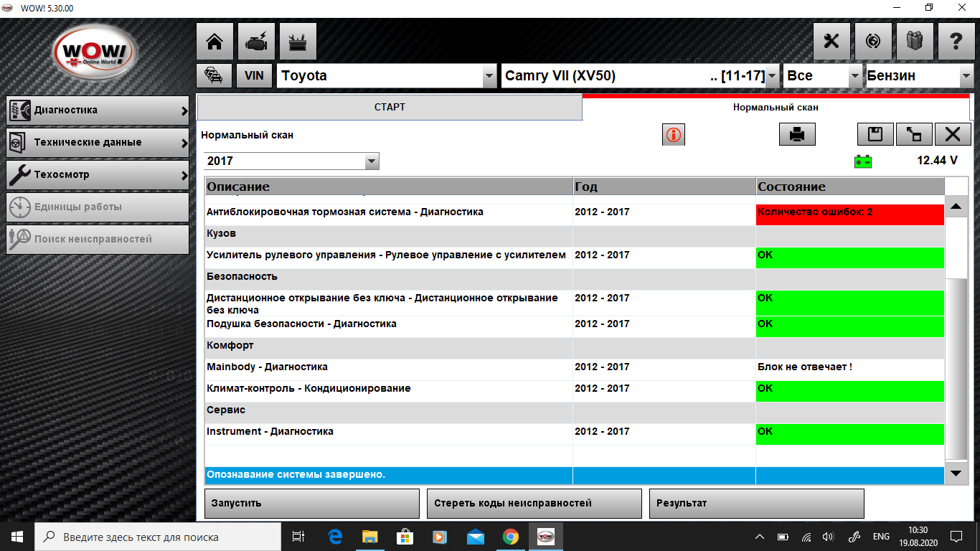This screenshot has width=980, height=551.
Task: Print the scan report
Action: pyautogui.click(x=797, y=134)
